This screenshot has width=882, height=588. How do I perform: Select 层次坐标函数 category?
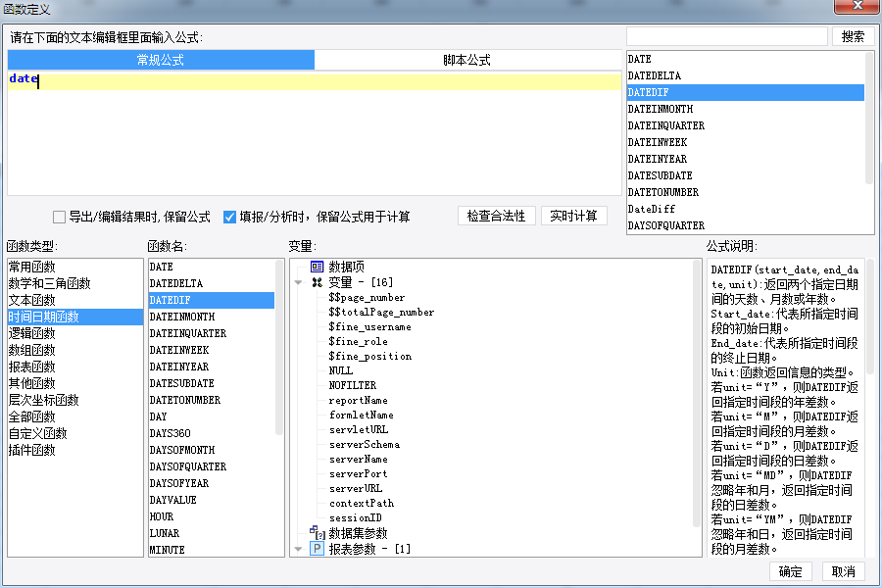(75, 400)
